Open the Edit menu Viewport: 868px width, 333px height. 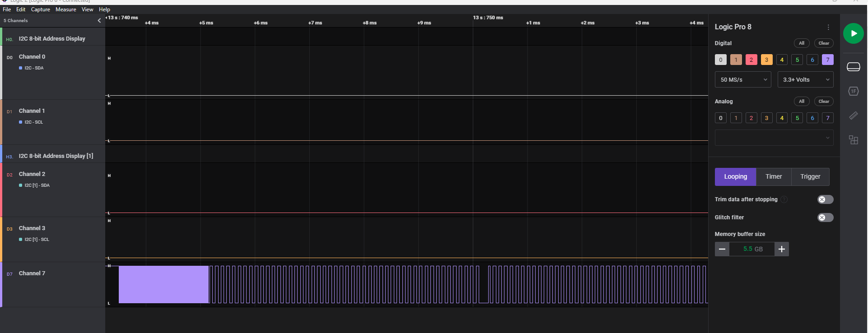[x=21, y=9]
